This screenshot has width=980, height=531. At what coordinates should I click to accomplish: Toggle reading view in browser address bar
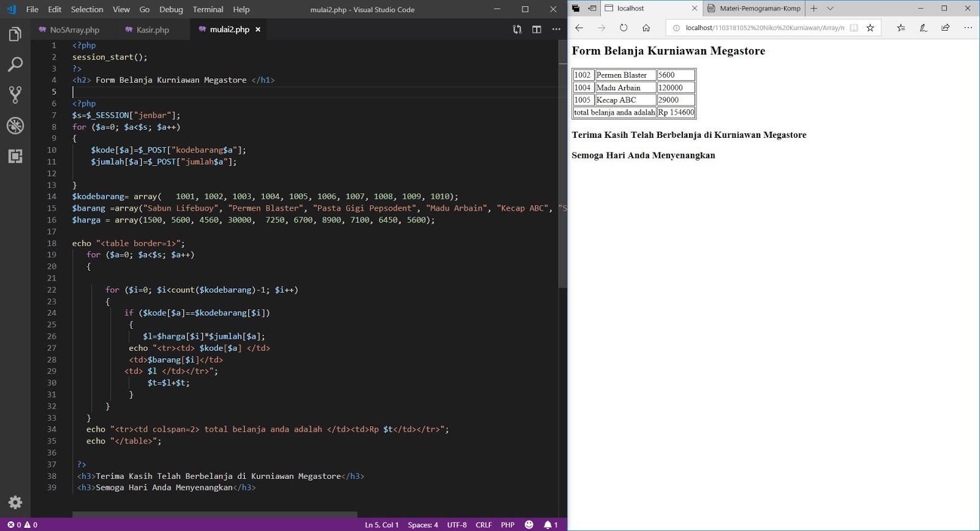pos(854,28)
